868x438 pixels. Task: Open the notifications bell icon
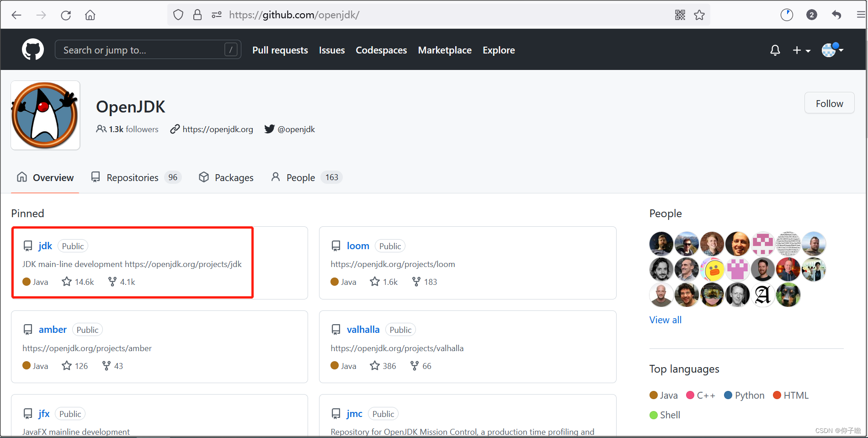pyautogui.click(x=775, y=50)
